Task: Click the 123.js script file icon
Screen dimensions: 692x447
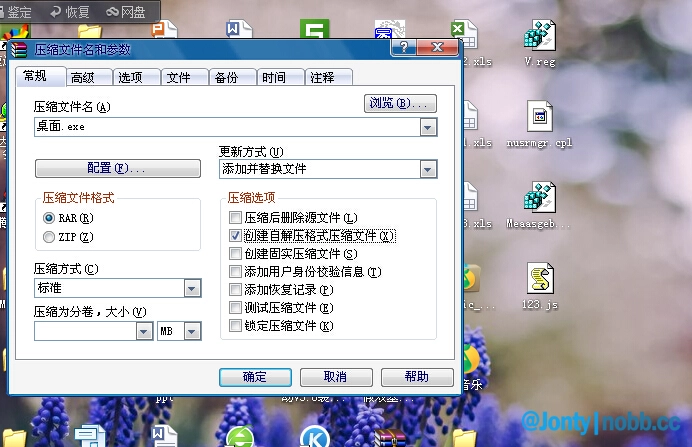Action: point(540,280)
